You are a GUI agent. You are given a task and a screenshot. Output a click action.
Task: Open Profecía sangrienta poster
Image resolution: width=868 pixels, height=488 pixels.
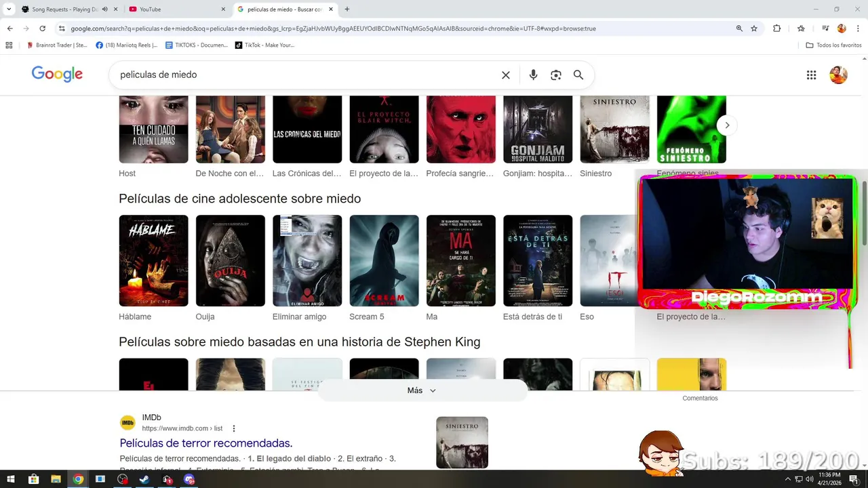pyautogui.click(x=460, y=129)
